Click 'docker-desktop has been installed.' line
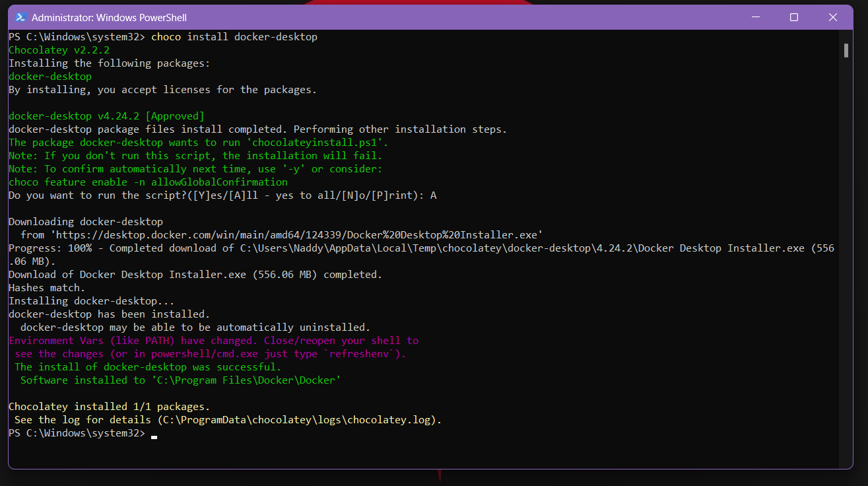The height and width of the screenshot is (486, 868). click(x=109, y=314)
